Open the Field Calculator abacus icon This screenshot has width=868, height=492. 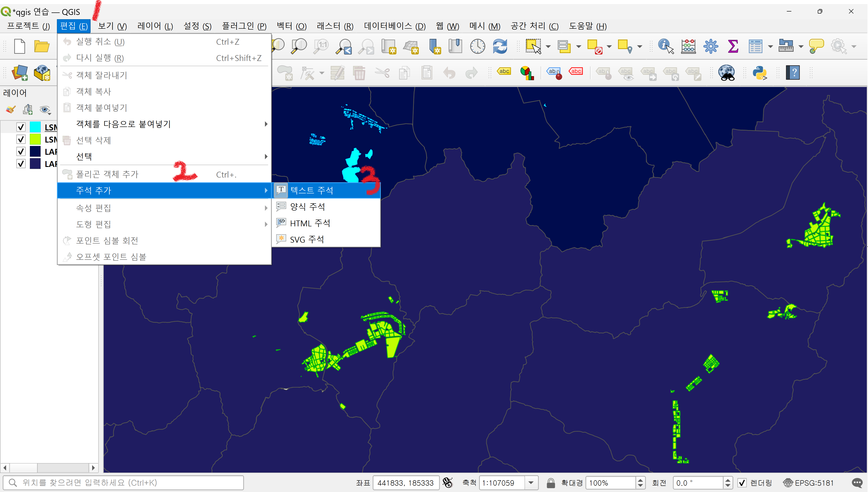pos(688,46)
